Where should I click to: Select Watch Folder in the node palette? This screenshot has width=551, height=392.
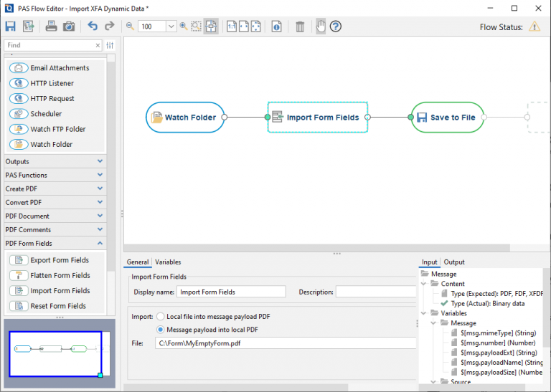41,144
